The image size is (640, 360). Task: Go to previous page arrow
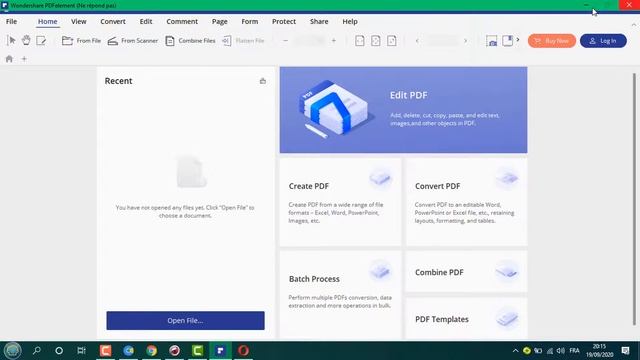(x=417, y=40)
